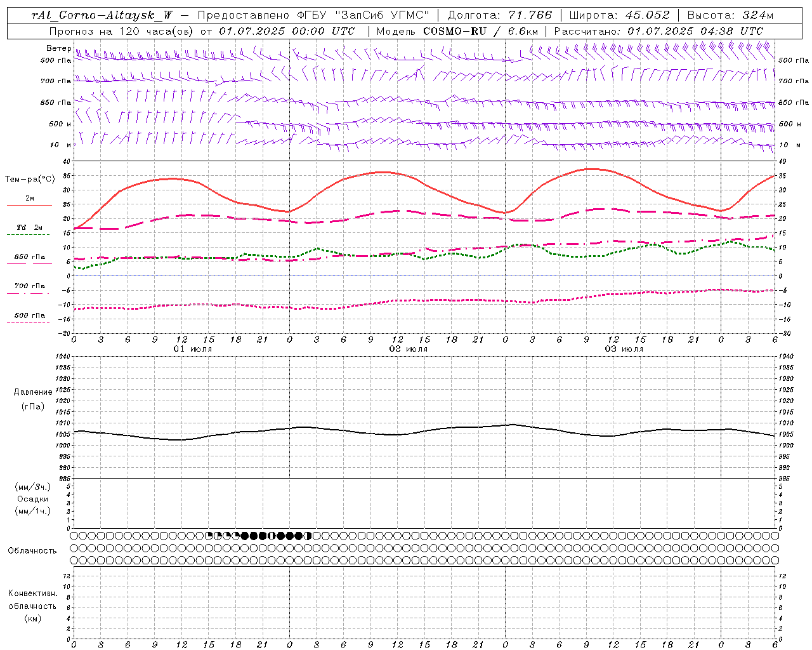Click the 01 июля date label
The image size is (812, 650).
[193, 349]
